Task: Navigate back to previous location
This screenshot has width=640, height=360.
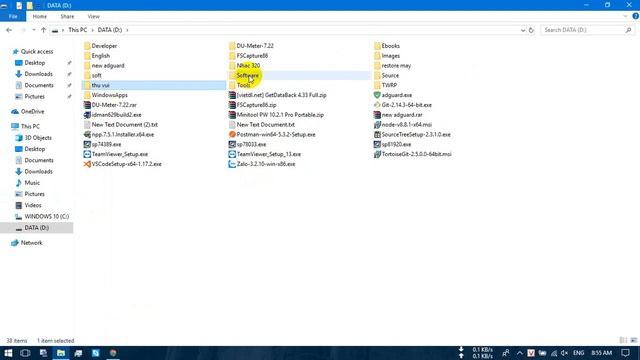Action: [x=9, y=30]
